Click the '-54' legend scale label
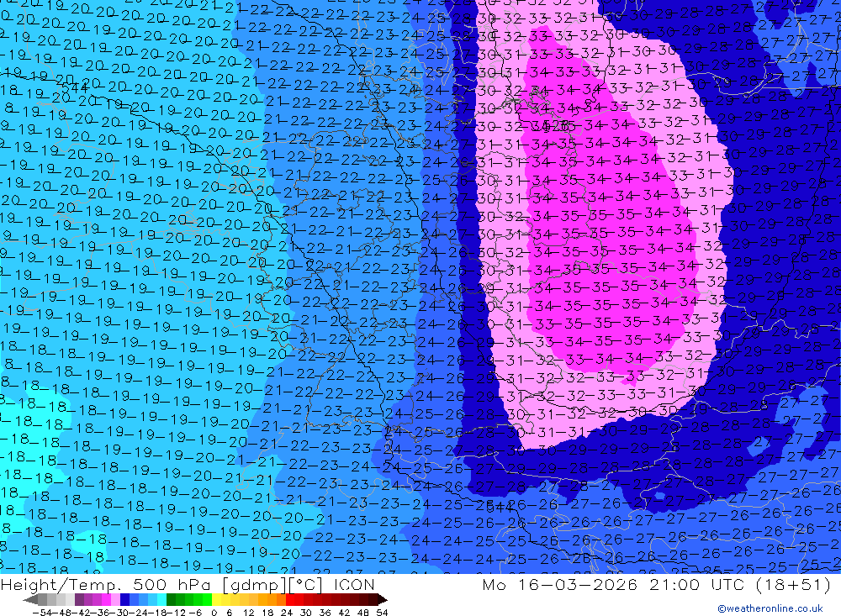 (x=42, y=613)
